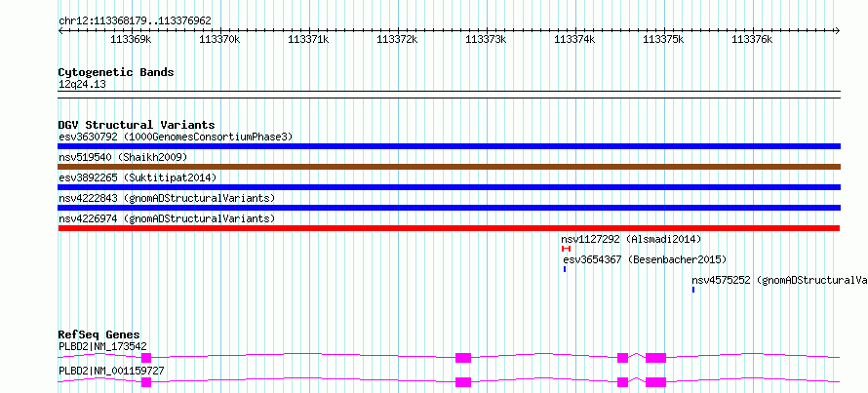Click the 113371k ruler tick label
This screenshot has width=868, height=393.
click(309, 39)
